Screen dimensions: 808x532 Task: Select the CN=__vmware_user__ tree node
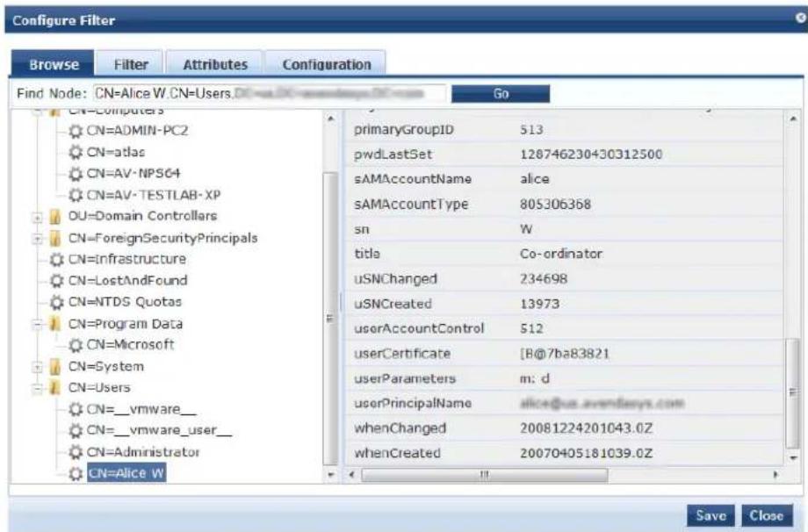(x=159, y=430)
